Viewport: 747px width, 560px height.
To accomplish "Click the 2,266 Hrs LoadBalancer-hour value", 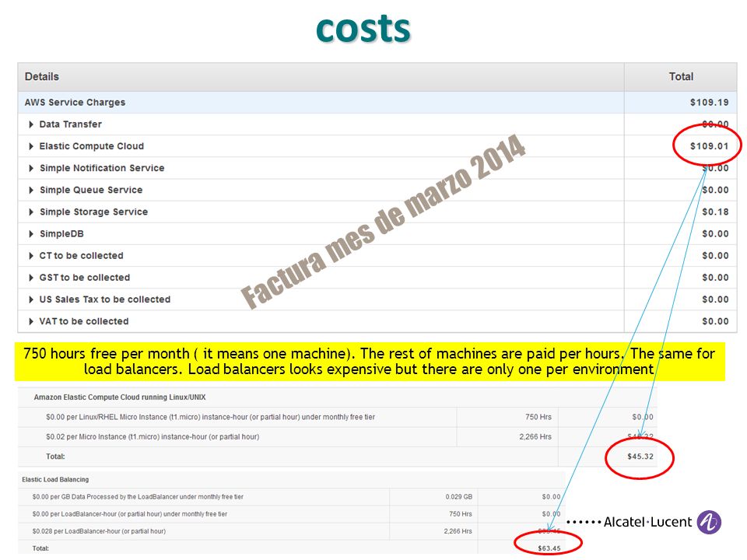I will pos(458,531).
